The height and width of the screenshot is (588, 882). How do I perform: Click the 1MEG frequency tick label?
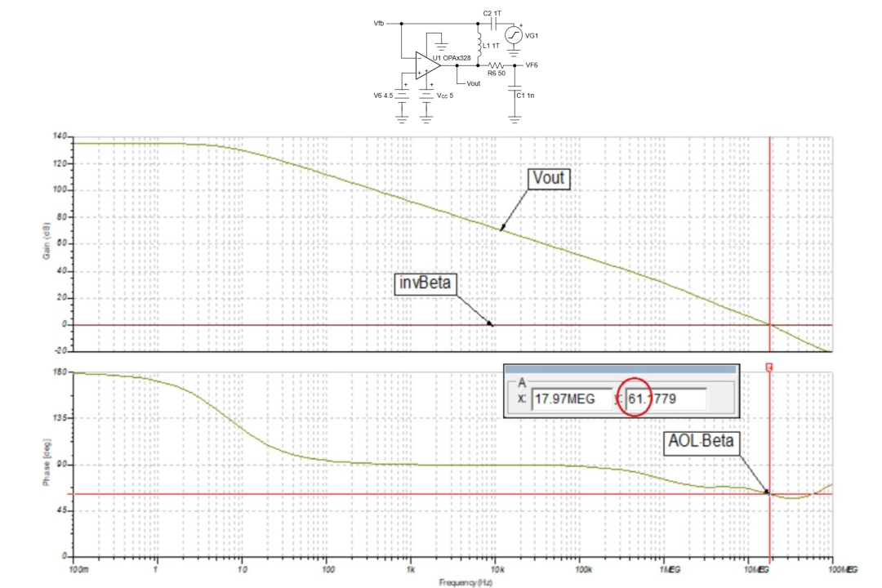pos(670,569)
